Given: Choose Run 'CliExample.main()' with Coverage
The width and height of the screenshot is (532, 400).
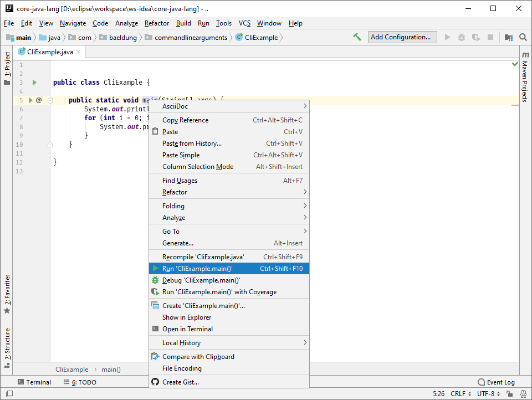Looking at the screenshot, I should (229, 292).
